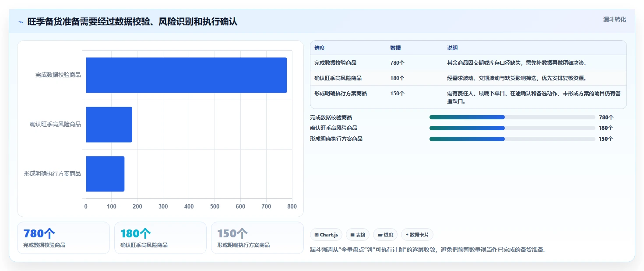Click table cell 确认旺季高风险商品
This screenshot has width=644, height=271.
click(338, 78)
